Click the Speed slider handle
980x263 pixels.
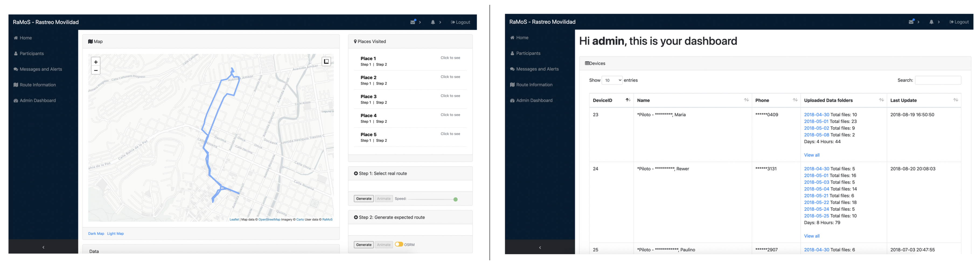point(455,199)
